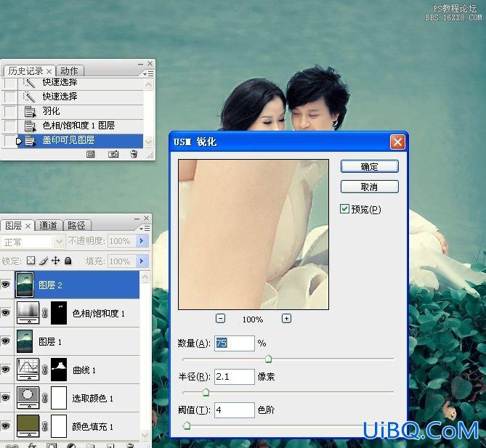Click link icon on 色相/饱和度 1 layer
This screenshot has width=486, height=448.
(x=45, y=313)
